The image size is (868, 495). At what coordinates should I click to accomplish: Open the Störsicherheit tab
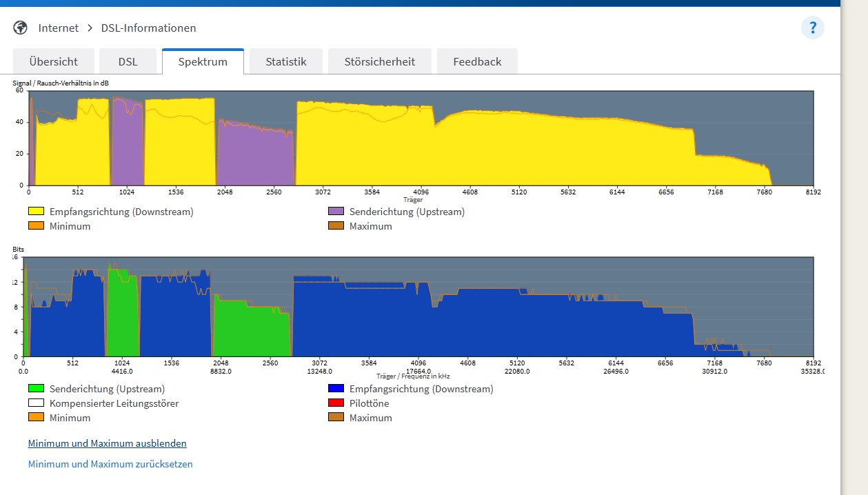[380, 61]
